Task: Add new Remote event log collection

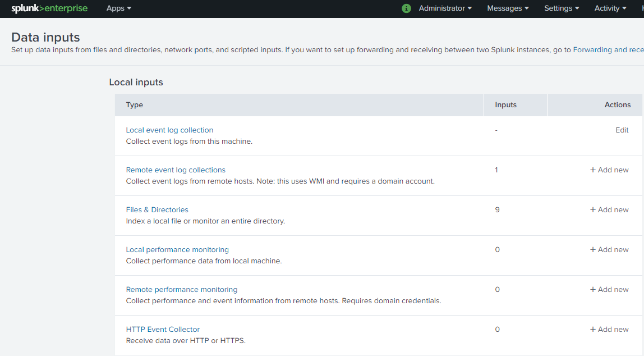Action: [609, 170]
